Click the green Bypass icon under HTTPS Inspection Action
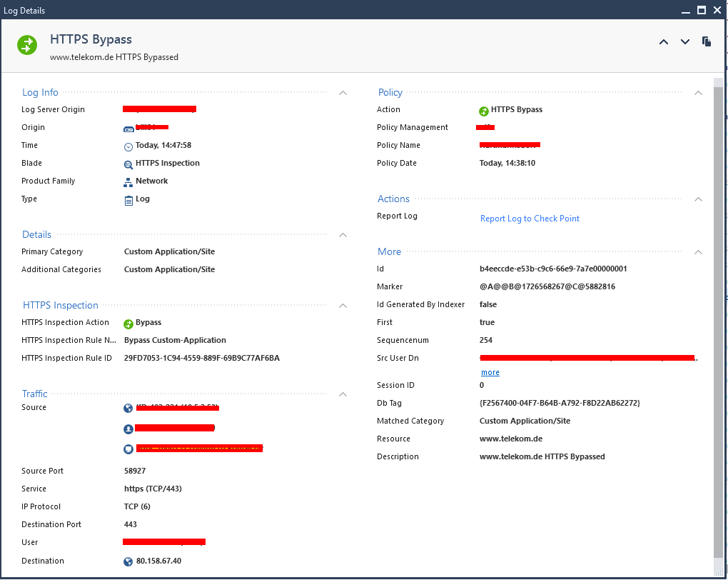Screen dimensions: 728x580 click(x=127, y=321)
